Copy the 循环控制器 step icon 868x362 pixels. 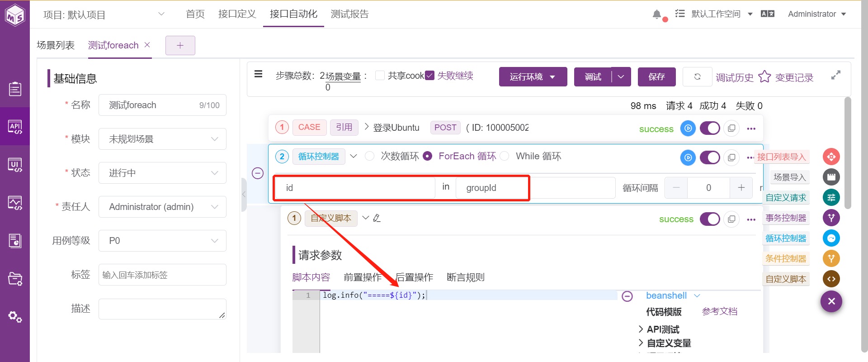pos(731,157)
